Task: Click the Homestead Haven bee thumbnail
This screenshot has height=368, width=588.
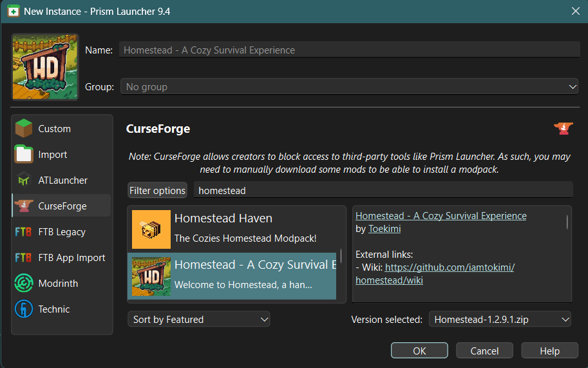Action: coord(151,229)
